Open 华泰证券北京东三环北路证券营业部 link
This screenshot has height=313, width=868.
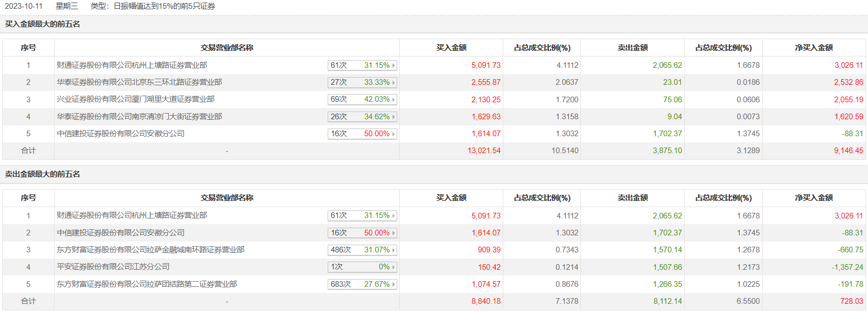click(x=139, y=82)
